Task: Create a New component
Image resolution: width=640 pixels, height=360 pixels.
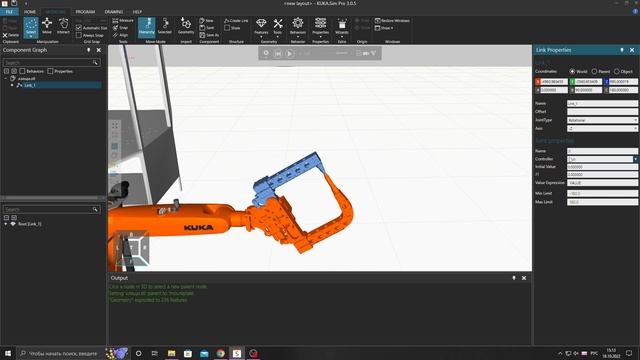Action: (207, 20)
